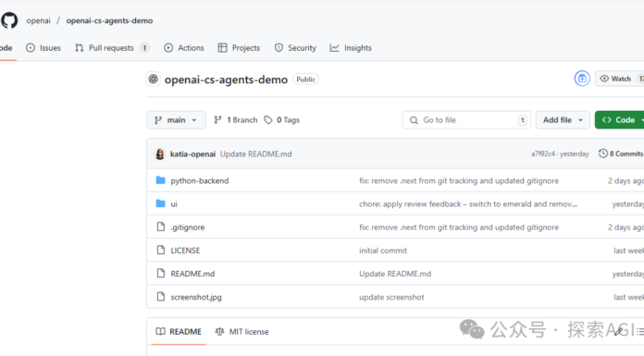Click the LICENSE file icon
The height and width of the screenshot is (356, 644).
click(x=161, y=250)
